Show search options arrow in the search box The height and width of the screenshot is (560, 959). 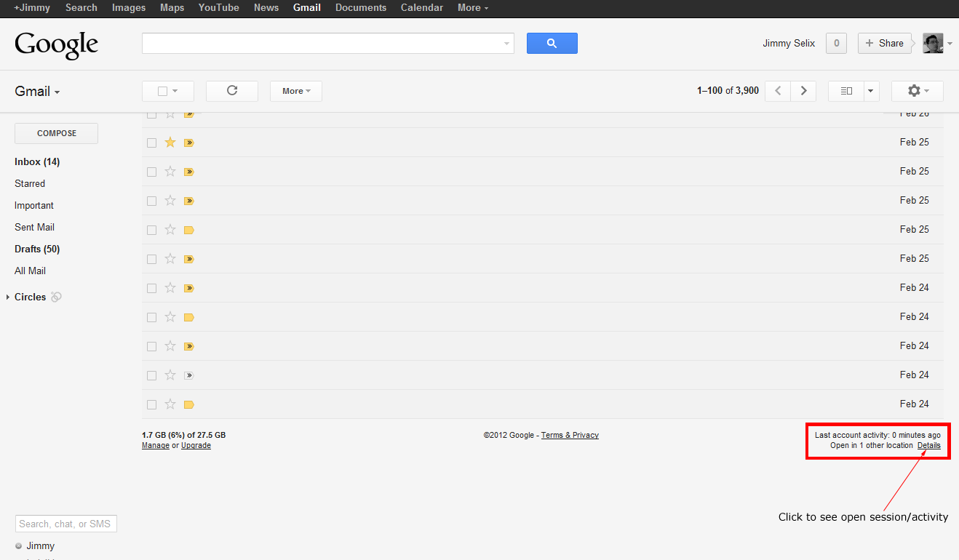(x=506, y=44)
